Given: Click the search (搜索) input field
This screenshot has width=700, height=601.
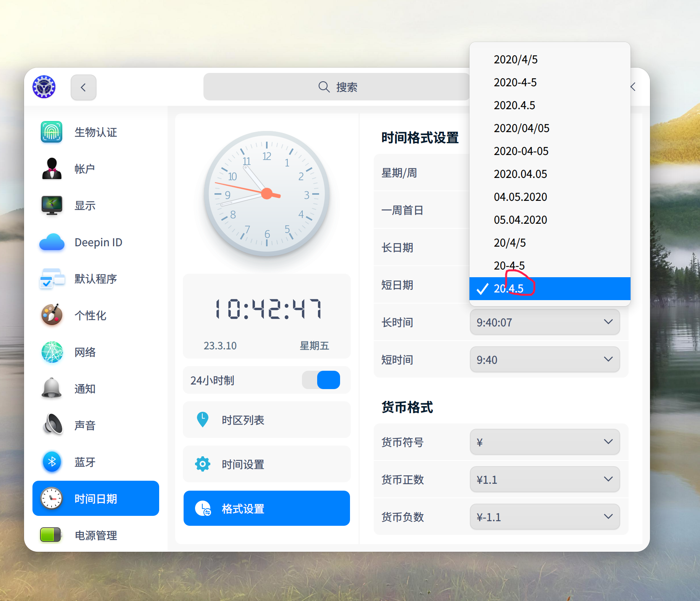Looking at the screenshot, I should (x=337, y=87).
